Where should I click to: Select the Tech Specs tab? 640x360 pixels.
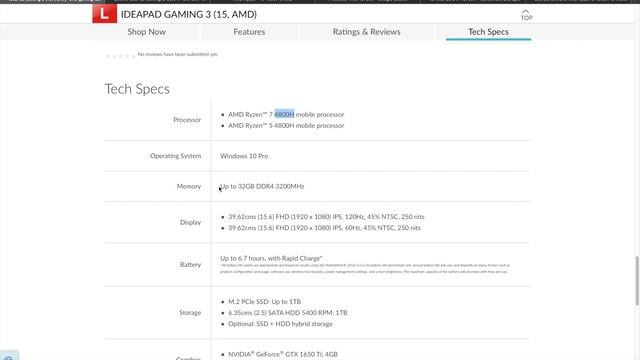coord(488,32)
